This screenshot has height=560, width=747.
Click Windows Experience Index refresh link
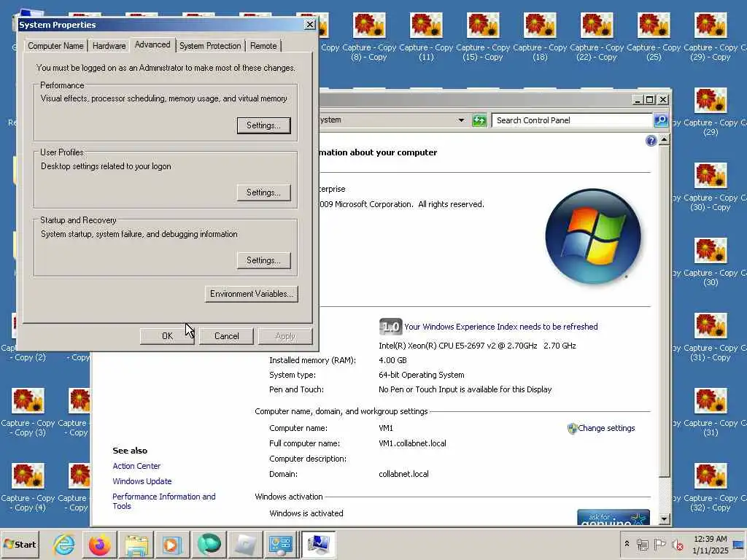[500, 327]
